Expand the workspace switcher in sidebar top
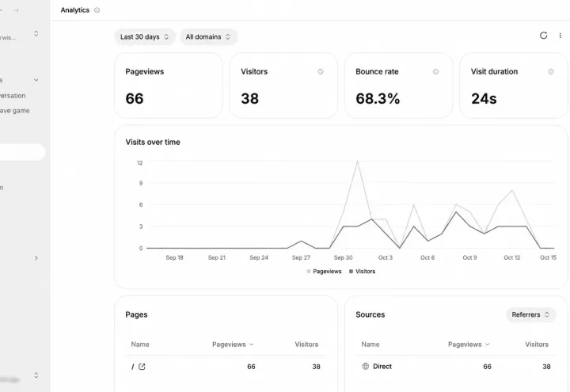This screenshot has width=570, height=392. [36, 33]
